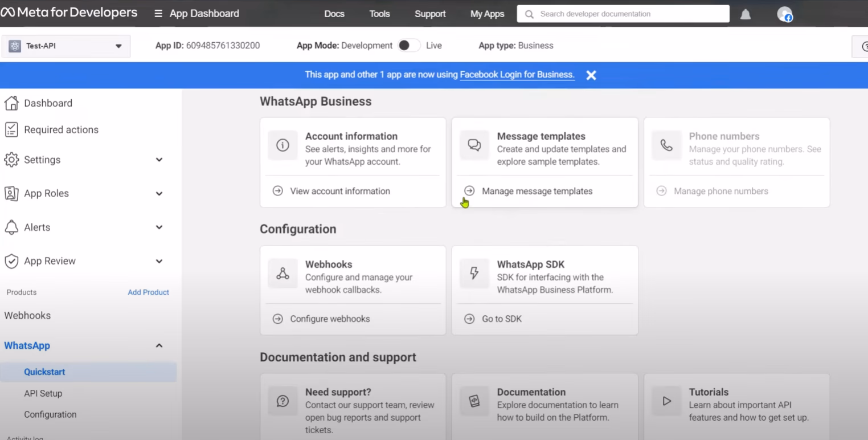Click the WhatsApp SDK lightning icon
The width and height of the screenshot is (868, 440).
coord(474,274)
